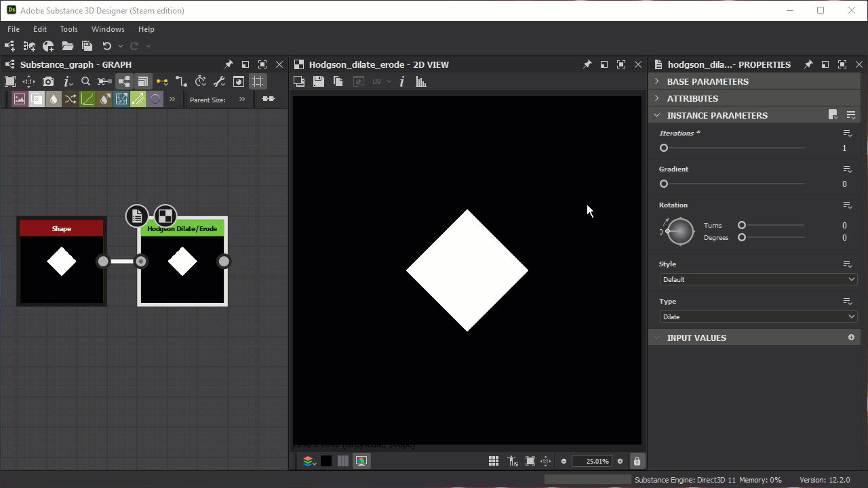Click the focus on node icon in graph toolbar
This screenshot has height=488, width=868.
(104, 81)
